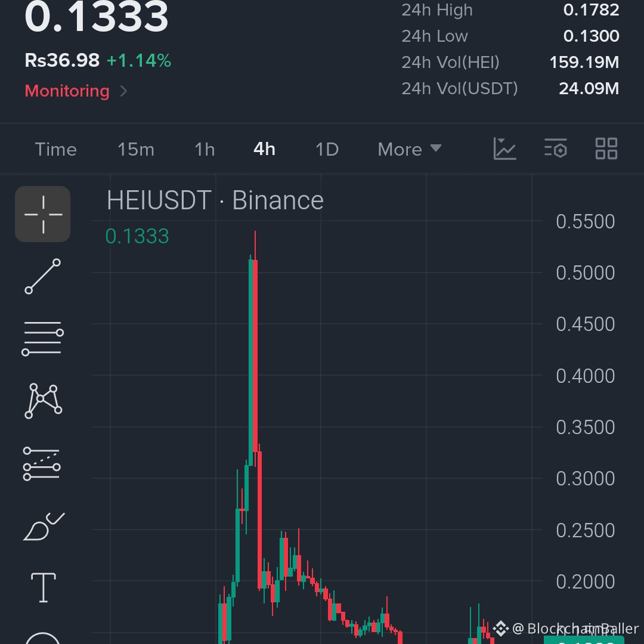This screenshot has height=644, width=644.
Task: Select the 4h interval tab
Action: pos(265,150)
